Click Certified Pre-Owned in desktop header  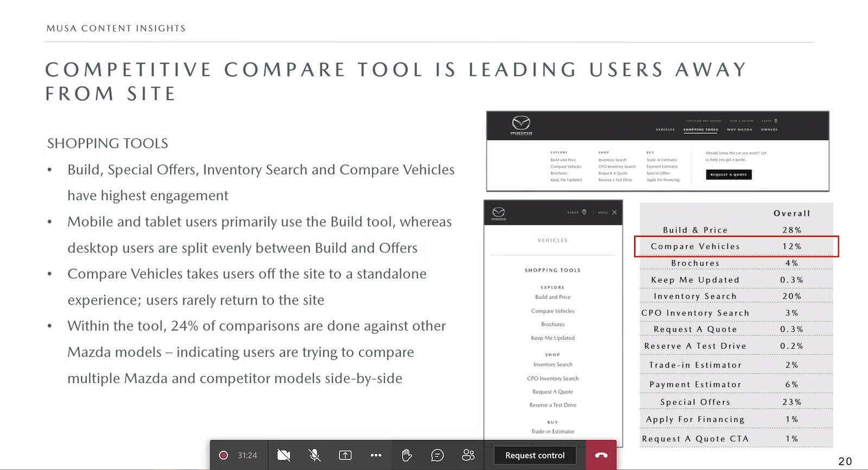click(x=704, y=121)
